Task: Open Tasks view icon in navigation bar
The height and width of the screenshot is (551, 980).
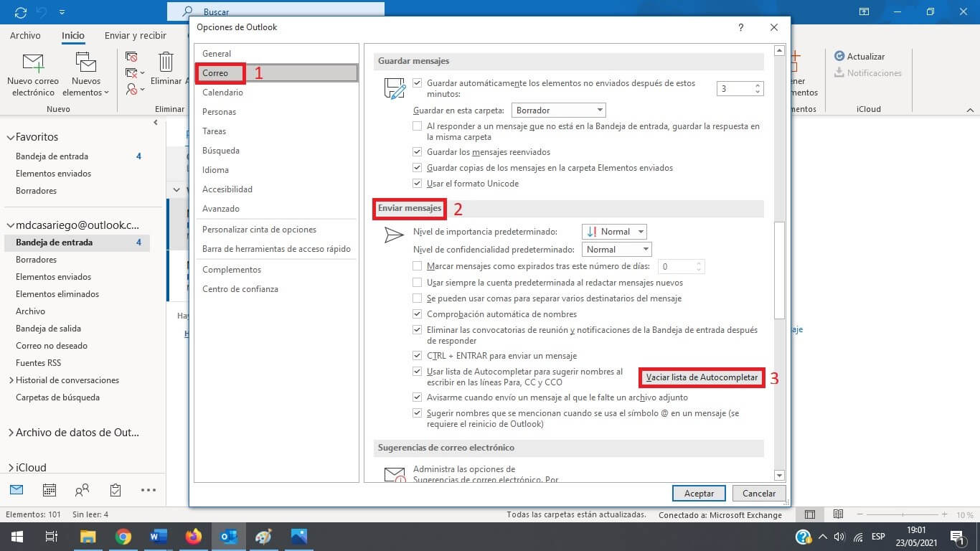Action: point(116,490)
